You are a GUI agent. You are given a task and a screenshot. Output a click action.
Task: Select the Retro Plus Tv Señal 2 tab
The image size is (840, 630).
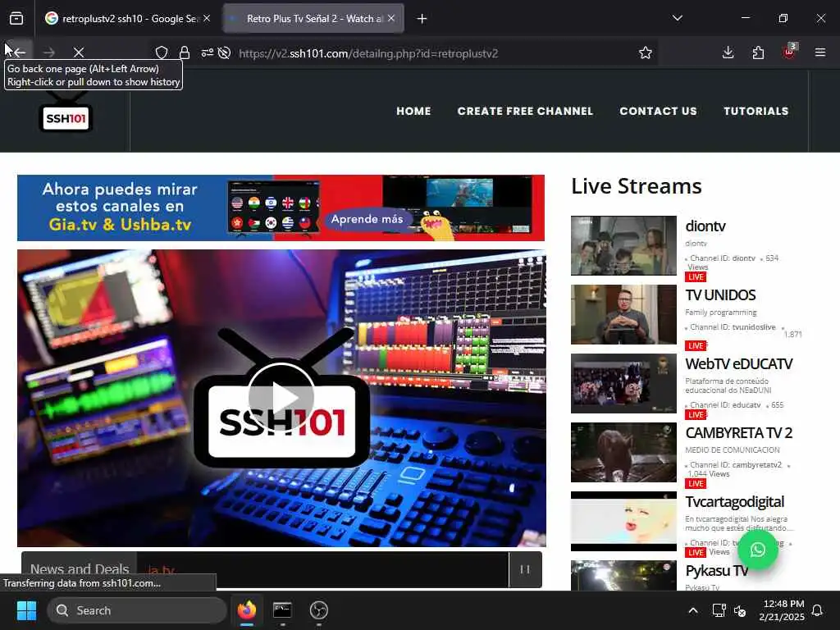point(313,19)
